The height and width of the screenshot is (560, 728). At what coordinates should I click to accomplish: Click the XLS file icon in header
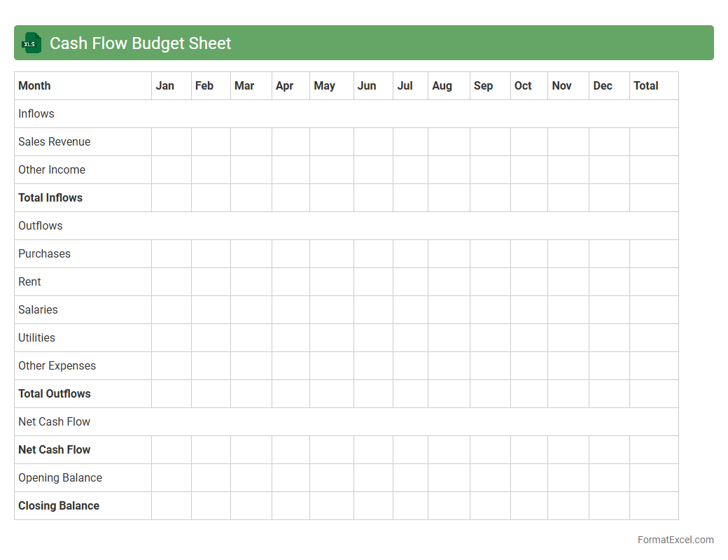click(x=31, y=43)
